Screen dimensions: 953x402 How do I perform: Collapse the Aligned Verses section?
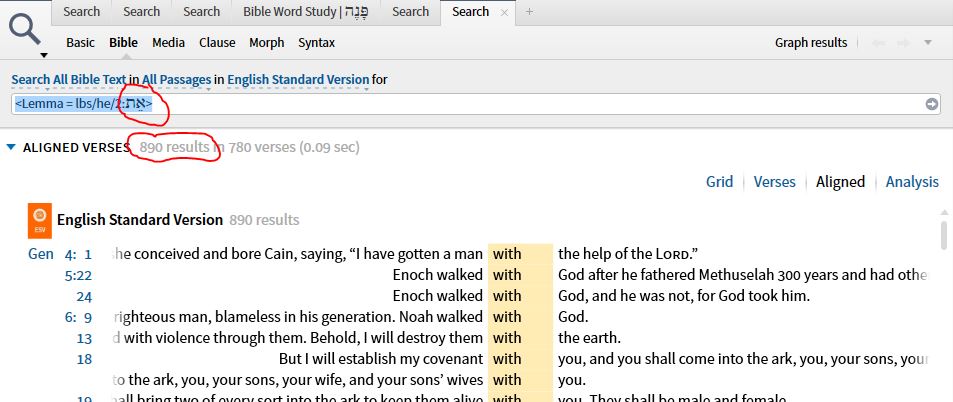coord(11,148)
